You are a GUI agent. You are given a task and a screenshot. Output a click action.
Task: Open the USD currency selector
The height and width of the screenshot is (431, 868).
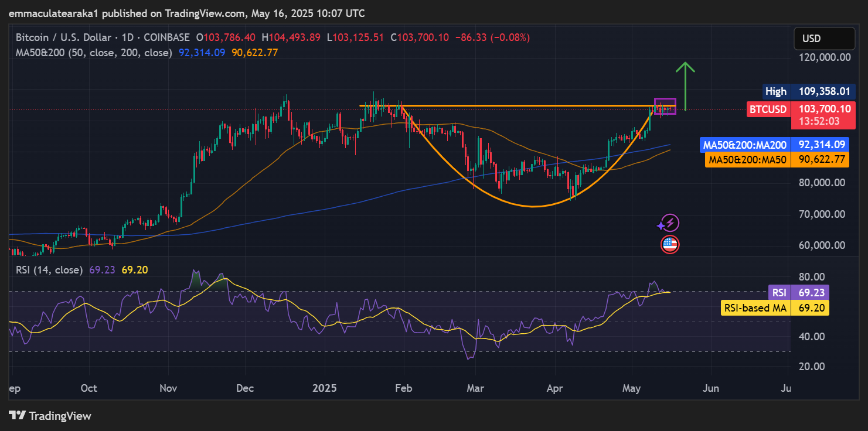click(x=825, y=39)
